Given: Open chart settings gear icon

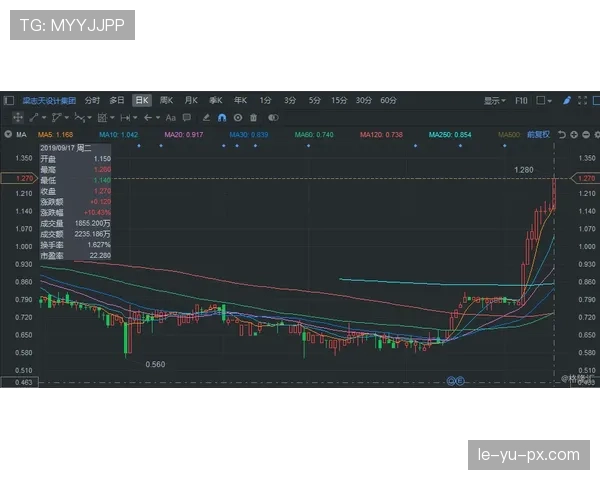Looking at the screenshot, I should [597, 135].
